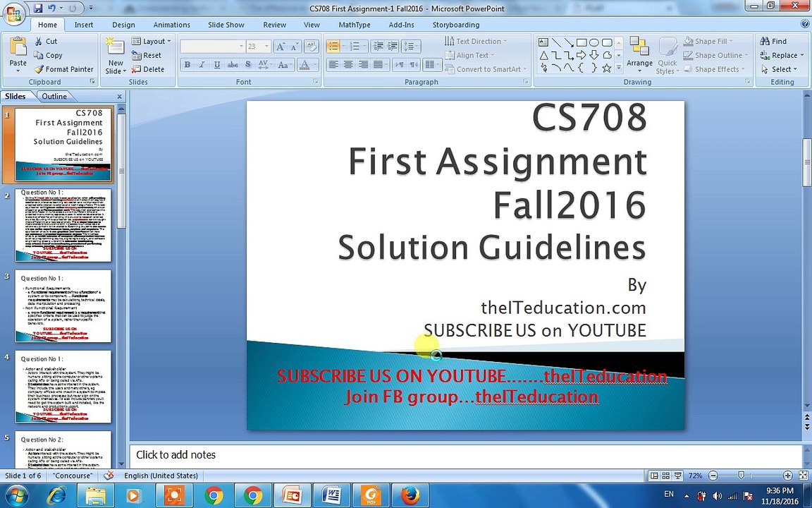Expand the Arrange menu

point(639,55)
